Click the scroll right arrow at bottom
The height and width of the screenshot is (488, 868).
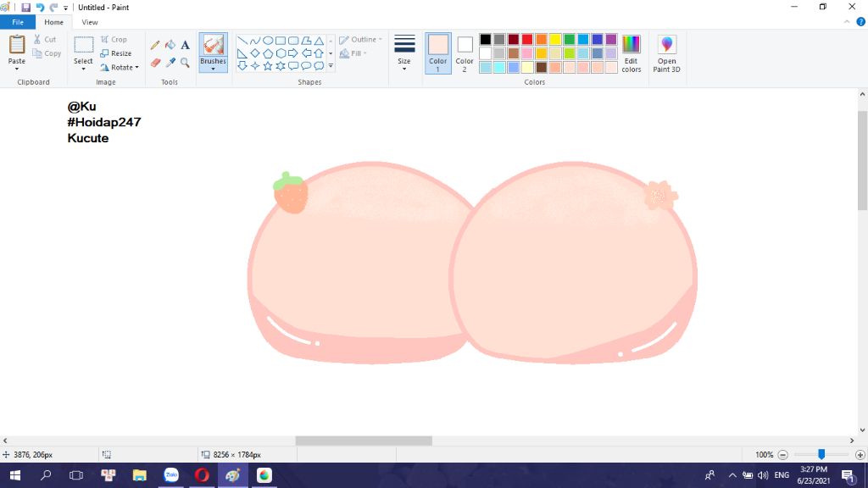tap(851, 441)
